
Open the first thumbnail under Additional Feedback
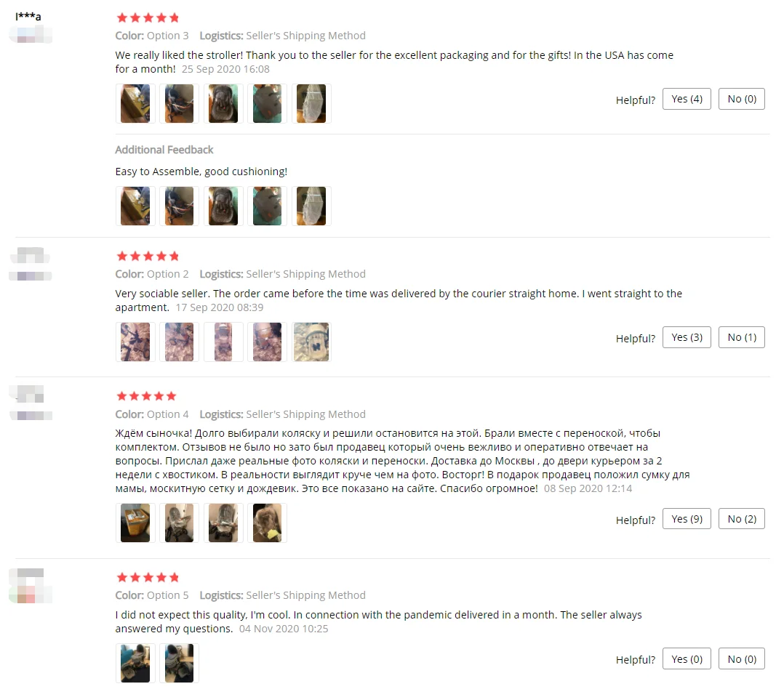135,206
